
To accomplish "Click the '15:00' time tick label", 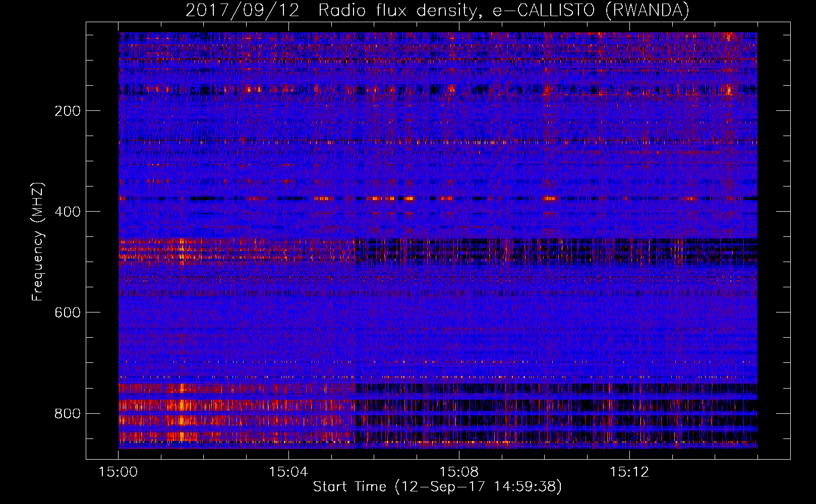I will [118, 472].
